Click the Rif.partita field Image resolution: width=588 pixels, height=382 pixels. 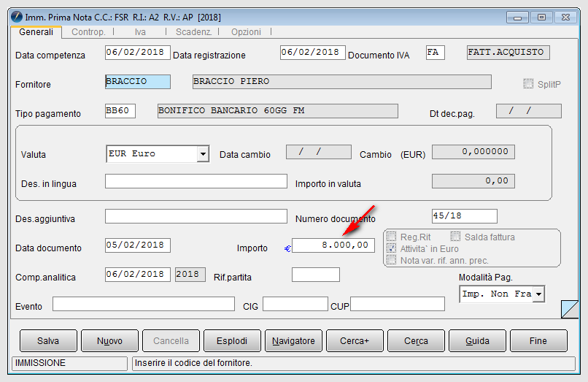coord(316,275)
